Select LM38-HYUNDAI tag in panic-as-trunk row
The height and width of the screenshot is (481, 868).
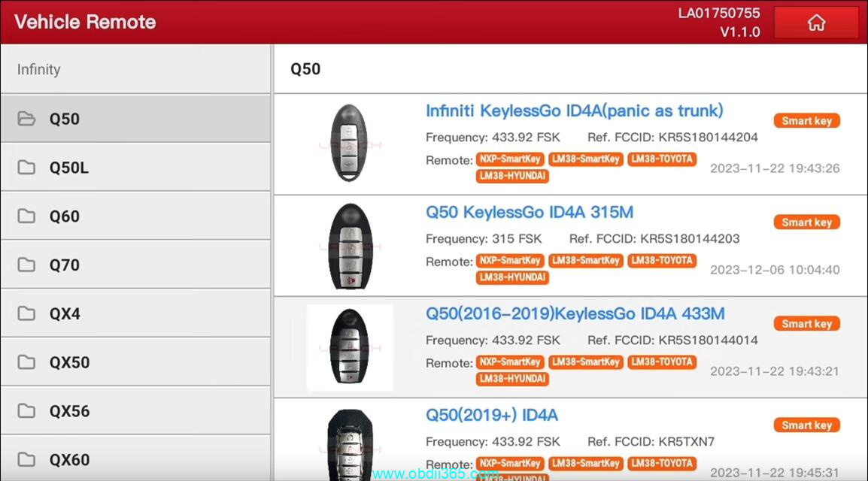(x=512, y=176)
